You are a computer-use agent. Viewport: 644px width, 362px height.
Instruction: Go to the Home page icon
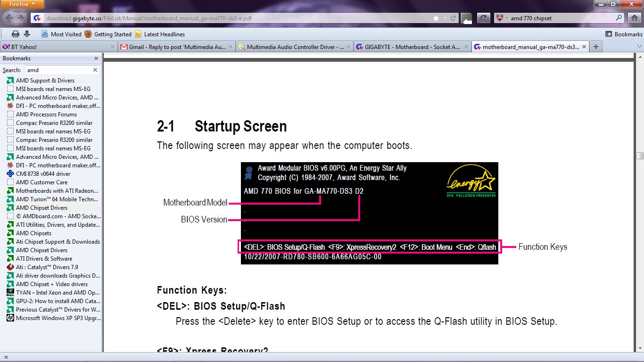(x=634, y=18)
